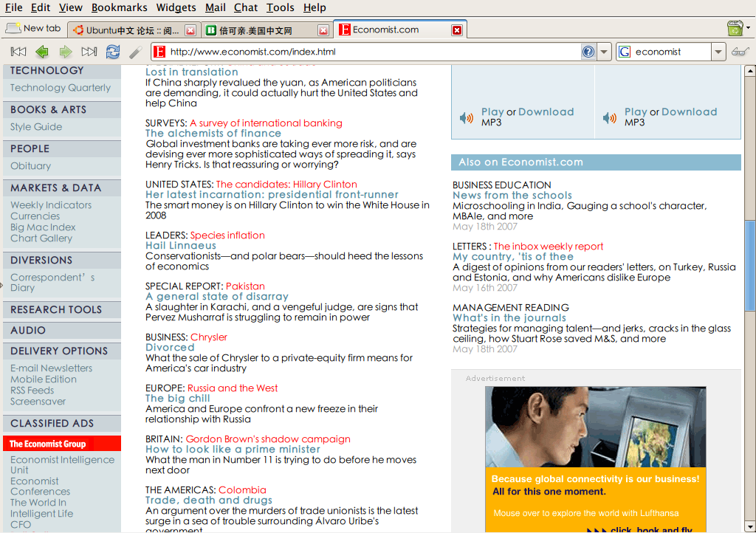Close the Economist.com tab
This screenshot has width=756, height=533.
456,30
